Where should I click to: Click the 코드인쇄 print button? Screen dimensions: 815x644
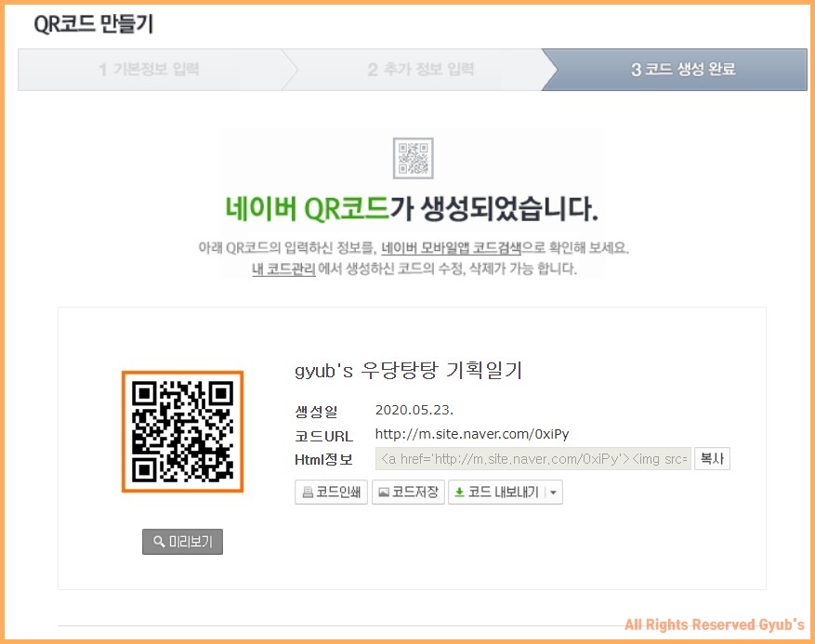(x=331, y=492)
